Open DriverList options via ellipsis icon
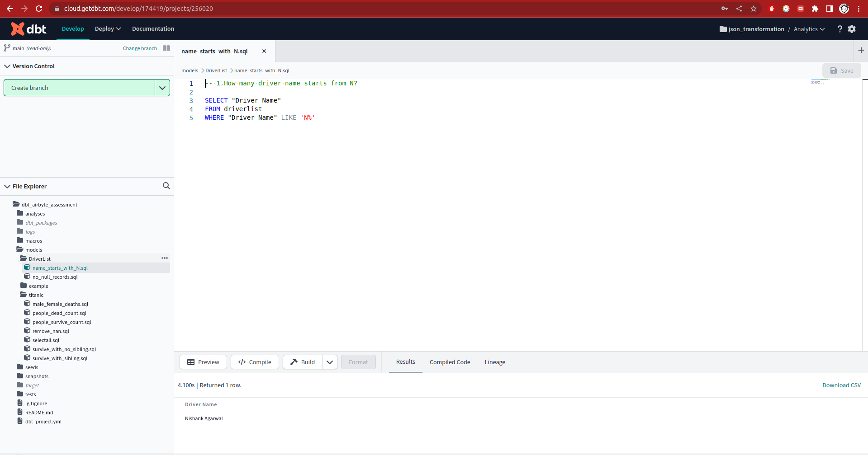This screenshot has height=455, width=868. (x=164, y=258)
